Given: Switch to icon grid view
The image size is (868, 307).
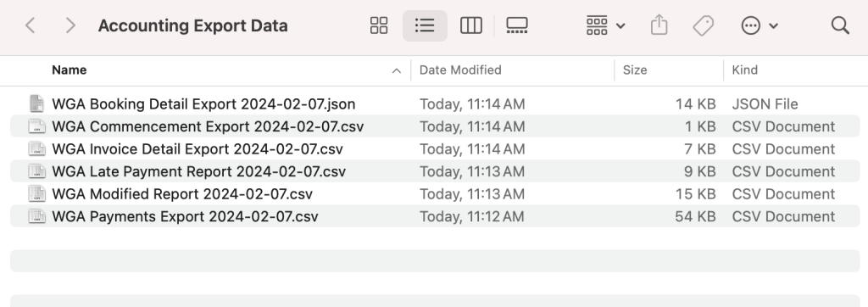Looking at the screenshot, I should click(379, 25).
